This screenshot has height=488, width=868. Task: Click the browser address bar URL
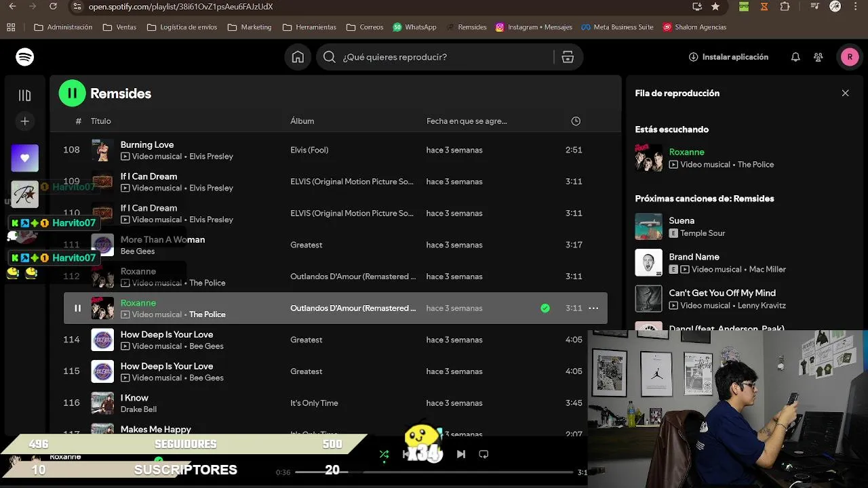click(x=180, y=7)
